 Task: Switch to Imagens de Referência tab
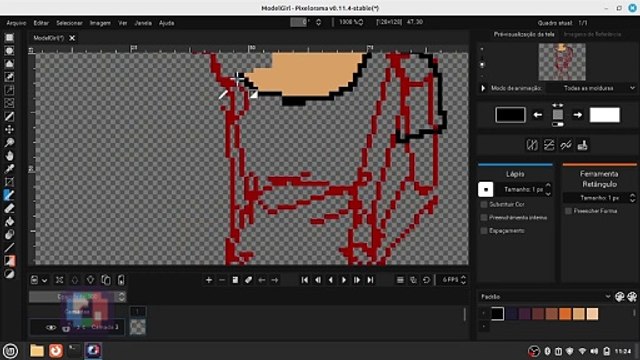click(x=592, y=34)
